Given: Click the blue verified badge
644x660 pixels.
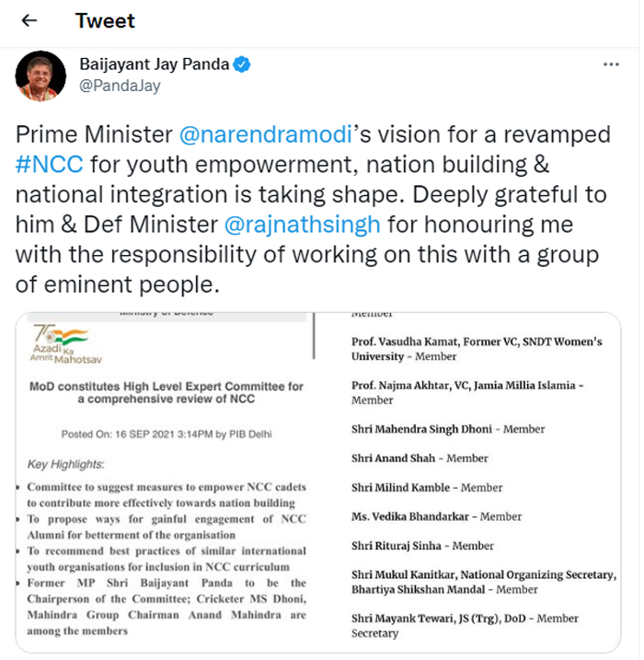Looking at the screenshot, I should (x=242, y=65).
